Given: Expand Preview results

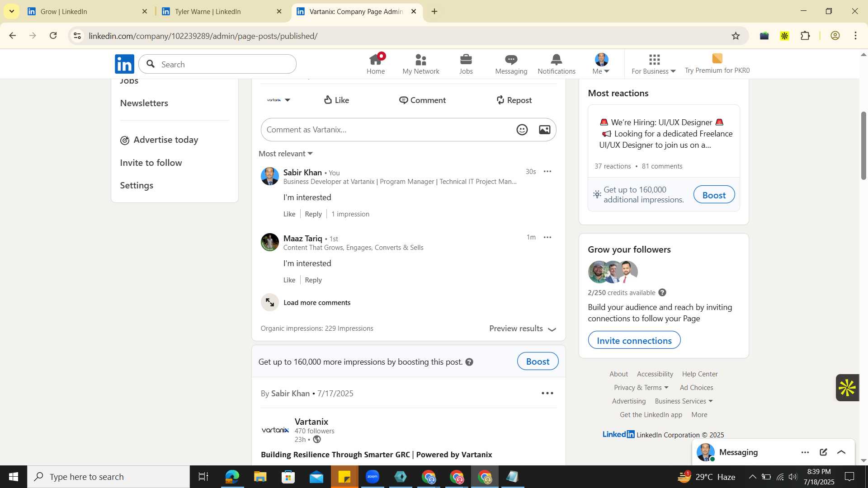Looking at the screenshot, I should click(x=523, y=328).
